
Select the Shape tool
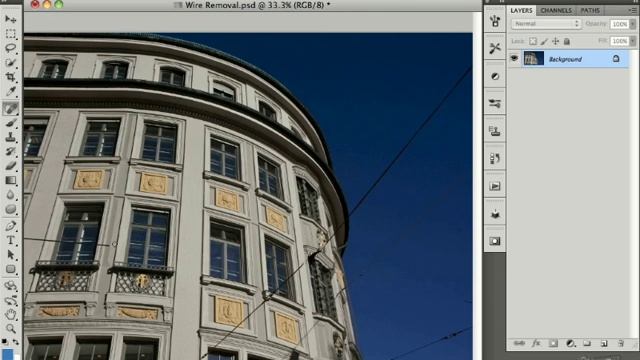[11, 269]
